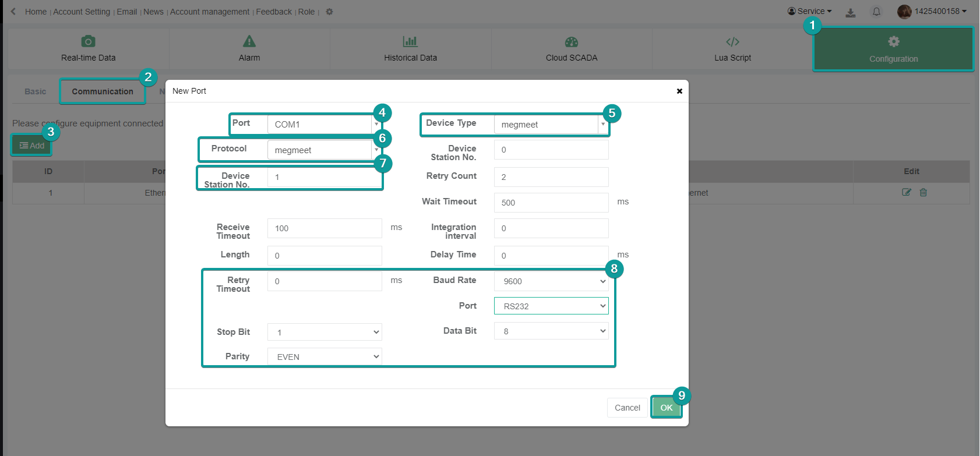Switch to the Basic tab

pos(36,91)
